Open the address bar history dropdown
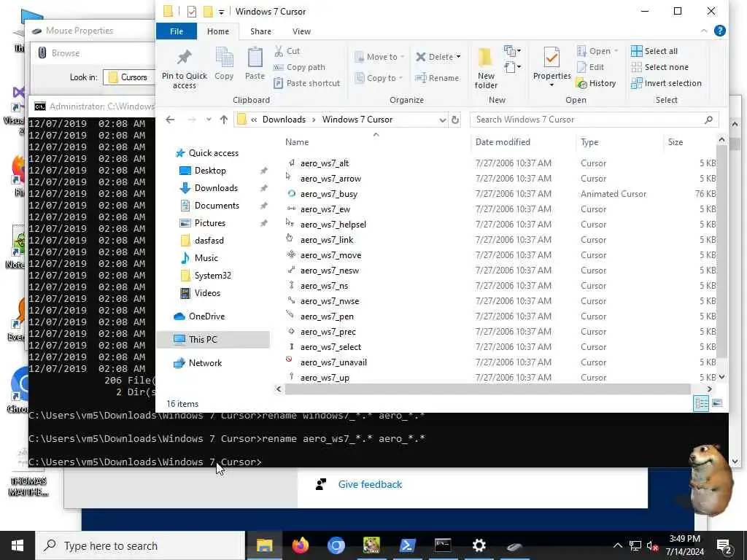The width and height of the screenshot is (747, 560). [443, 120]
